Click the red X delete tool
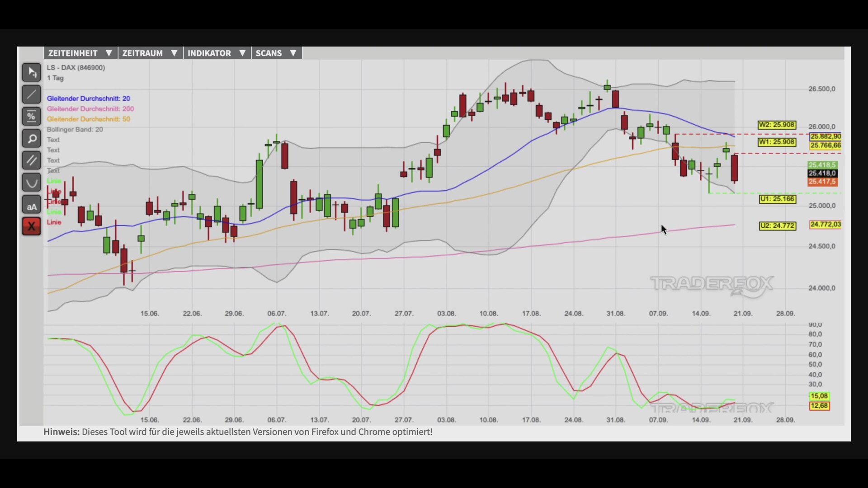The image size is (868, 488). 32,226
